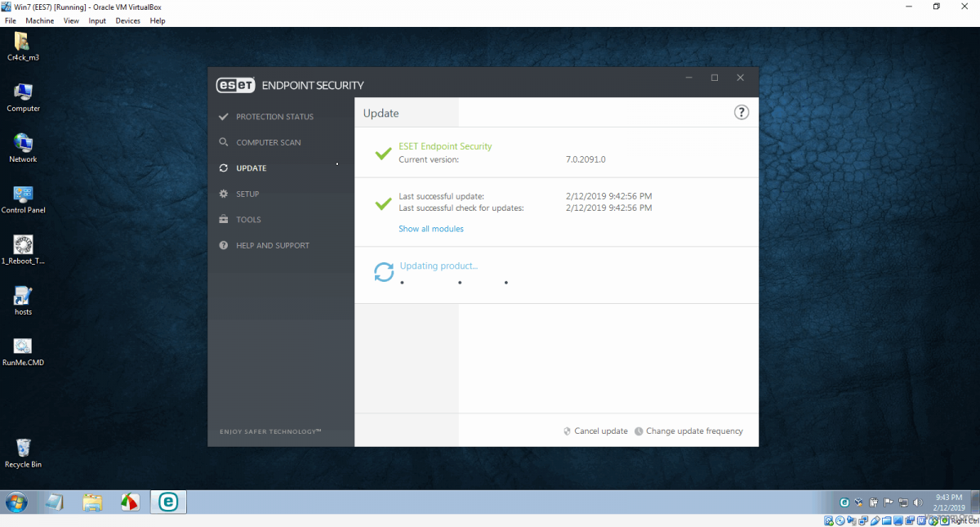Open Tools section in sidebar
This screenshot has height=527, width=980.
pos(248,220)
